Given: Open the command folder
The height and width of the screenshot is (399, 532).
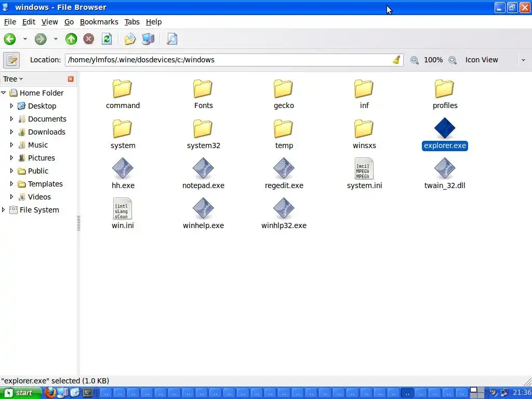Looking at the screenshot, I should [123, 95].
